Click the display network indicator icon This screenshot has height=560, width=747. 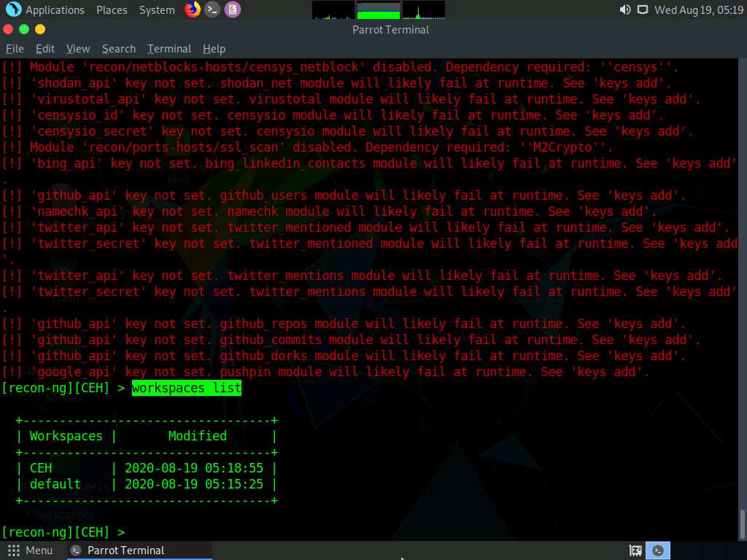643,9
